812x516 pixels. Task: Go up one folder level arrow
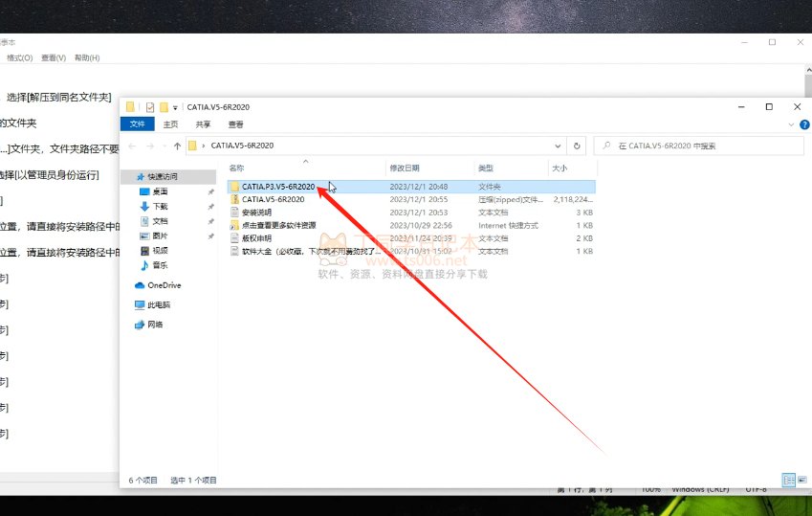177,146
